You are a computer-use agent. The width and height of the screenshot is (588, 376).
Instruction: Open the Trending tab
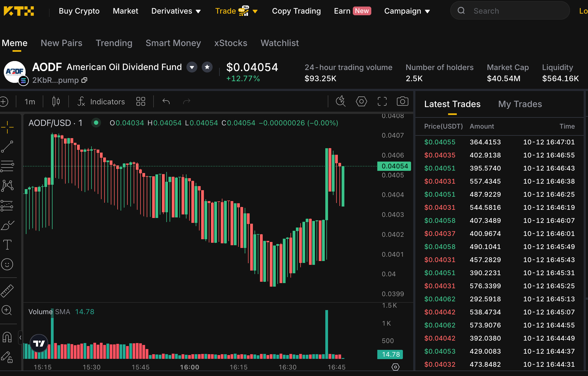(114, 43)
